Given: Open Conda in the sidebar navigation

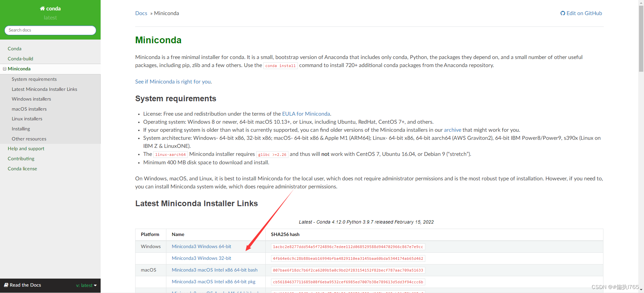Looking at the screenshot, I should pos(14,49).
